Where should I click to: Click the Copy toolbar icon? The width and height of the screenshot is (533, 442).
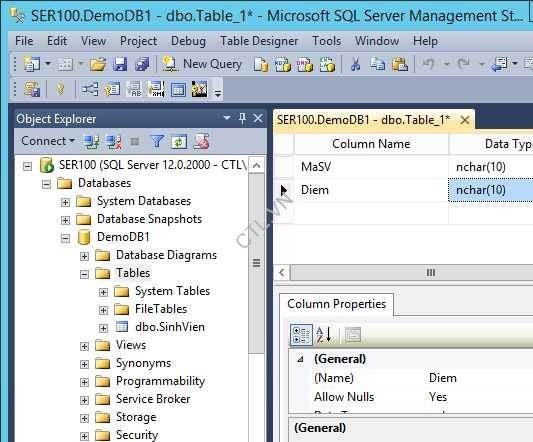377,64
